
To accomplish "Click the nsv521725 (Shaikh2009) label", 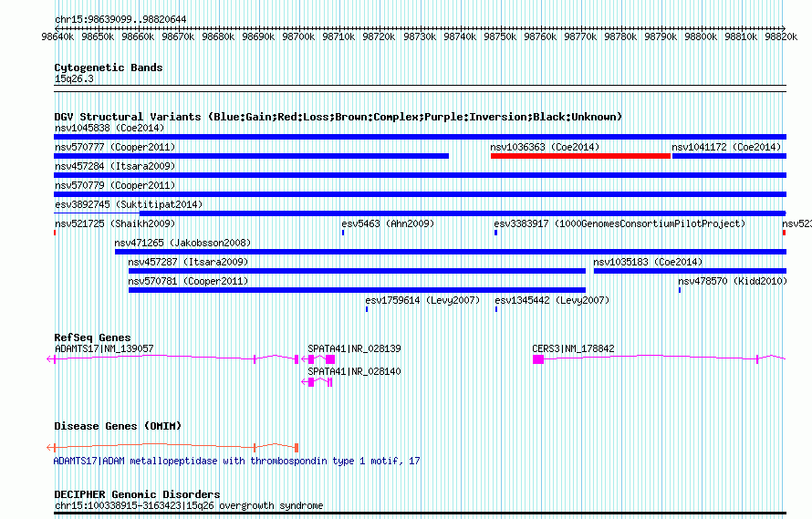I will [115, 223].
